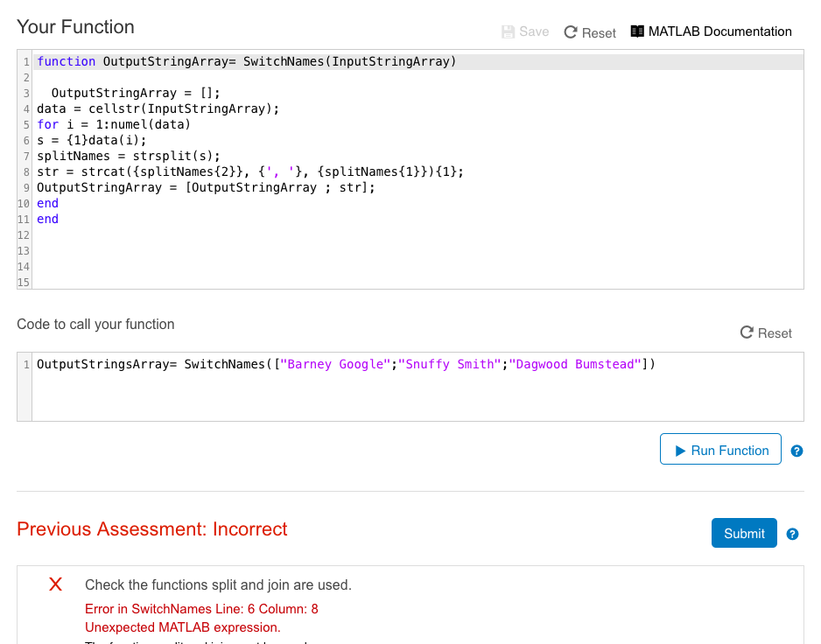The width and height of the screenshot is (821, 644).
Task: Click Reset next to the call code section
Action: click(x=766, y=332)
